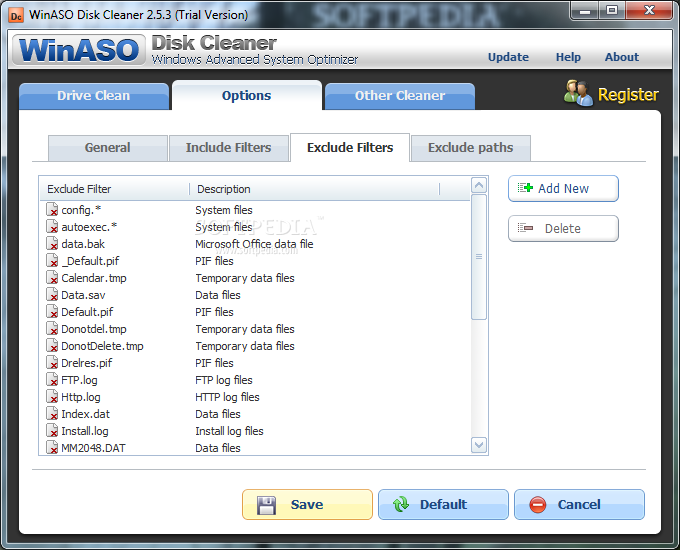Switch to the Drive Clean tab
The image size is (680, 550).
click(x=94, y=95)
